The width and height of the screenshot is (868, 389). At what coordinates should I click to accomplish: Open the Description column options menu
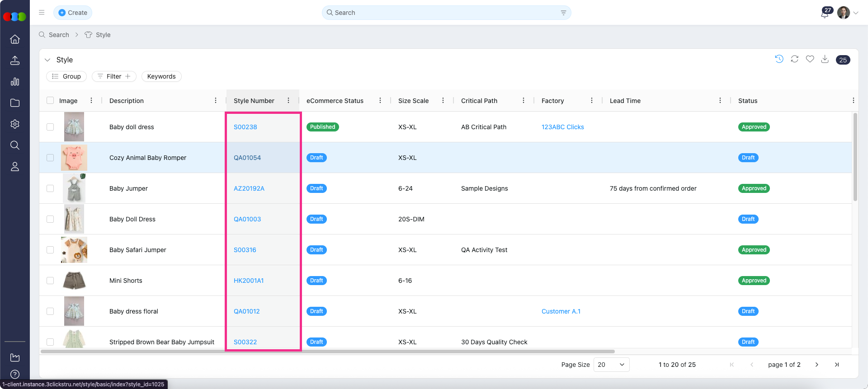tap(216, 101)
